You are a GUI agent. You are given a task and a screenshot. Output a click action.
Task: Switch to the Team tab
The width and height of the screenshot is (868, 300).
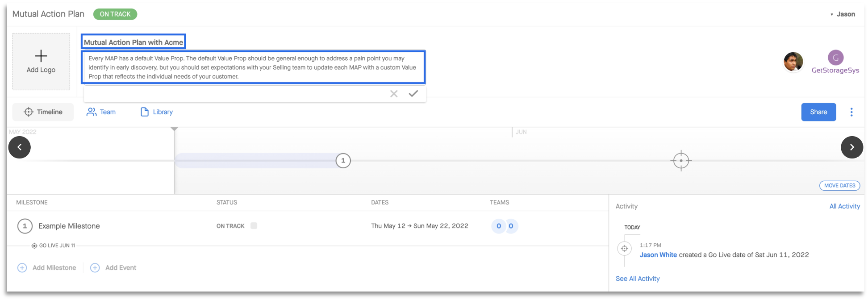coord(101,112)
